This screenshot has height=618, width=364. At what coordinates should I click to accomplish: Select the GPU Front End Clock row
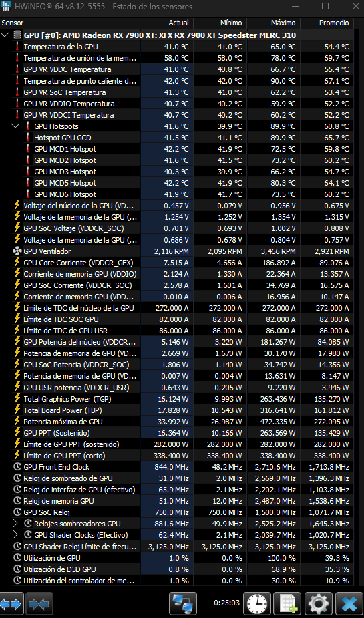[182, 467]
